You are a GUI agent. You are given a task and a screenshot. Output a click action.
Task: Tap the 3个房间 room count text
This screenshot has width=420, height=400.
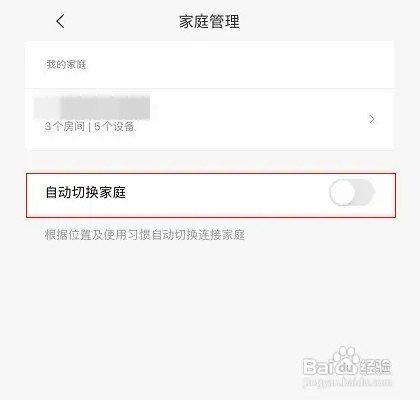(x=65, y=127)
